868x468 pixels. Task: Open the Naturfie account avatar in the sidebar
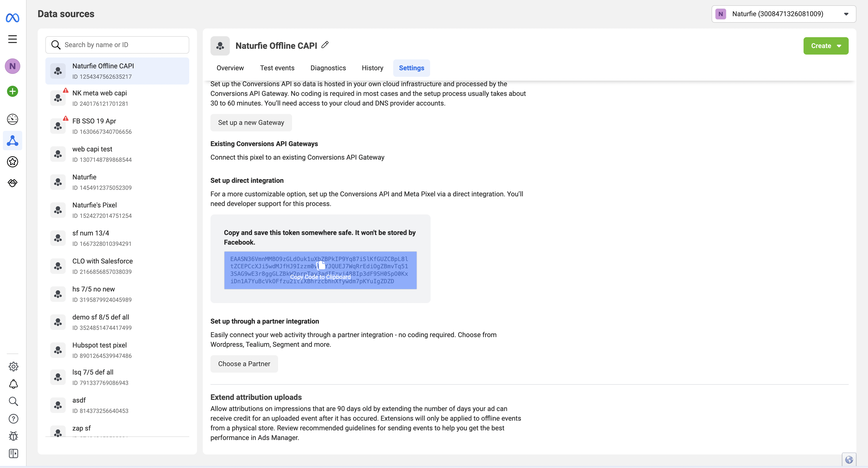click(13, 66)
